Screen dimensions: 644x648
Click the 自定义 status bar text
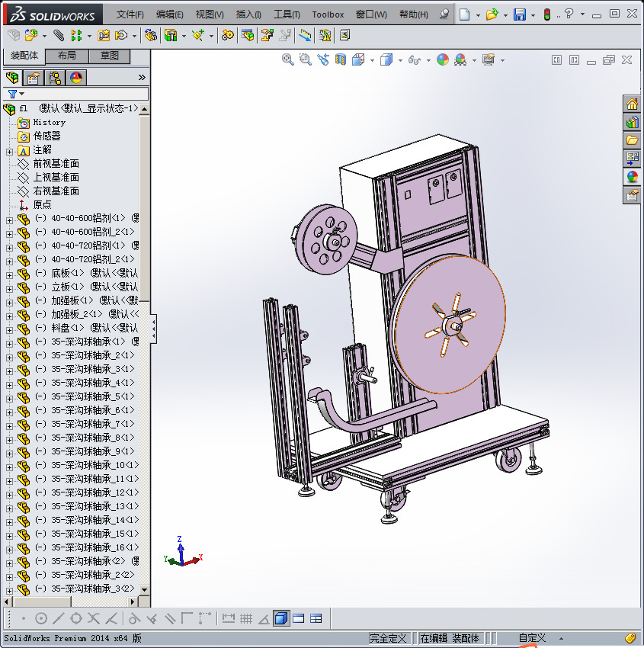pyautogui.click(x=532, y=638)
